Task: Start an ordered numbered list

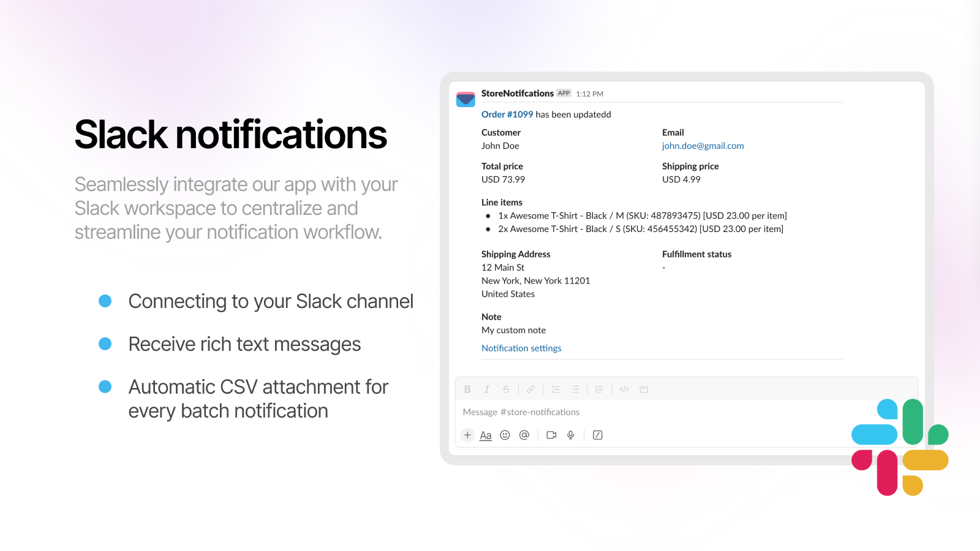Action: (x=556, y=389)
